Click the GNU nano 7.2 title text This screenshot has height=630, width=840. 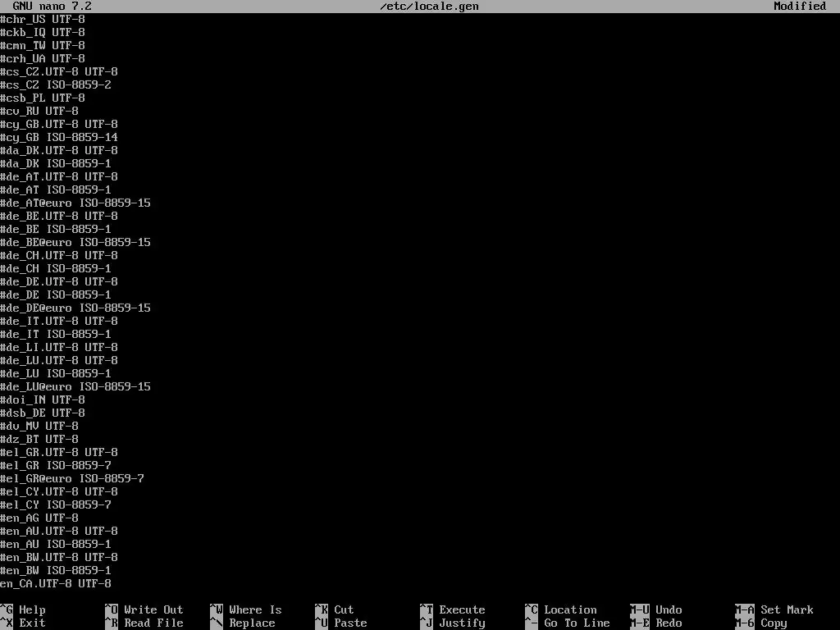pyautogui.click(x=52, y=7)
